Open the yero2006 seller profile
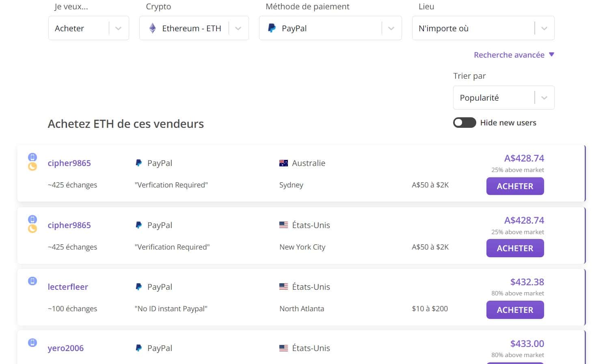 pos(65,348)
